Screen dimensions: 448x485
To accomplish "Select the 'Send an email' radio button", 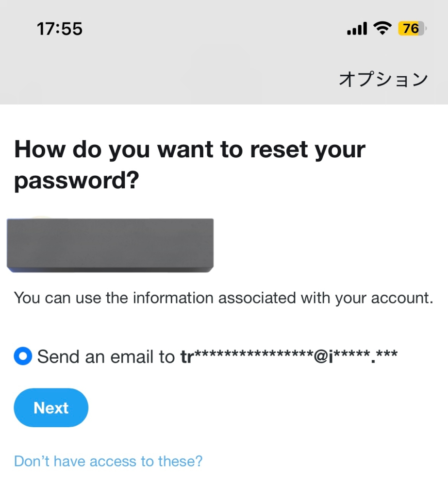I will click(x=23, y=356).
